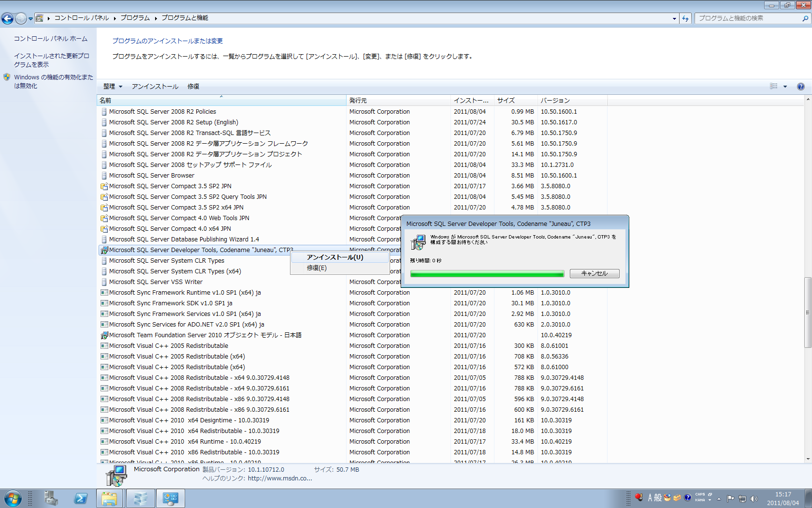Open the recent pages dropdown arrow
This screenshot has width=812, height=508.
point(30,19)
